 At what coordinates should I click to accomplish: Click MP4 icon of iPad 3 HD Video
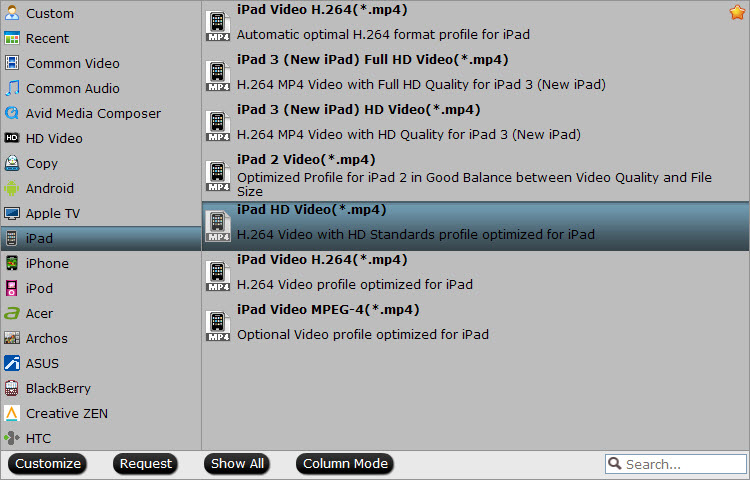[x=218, y=126]
